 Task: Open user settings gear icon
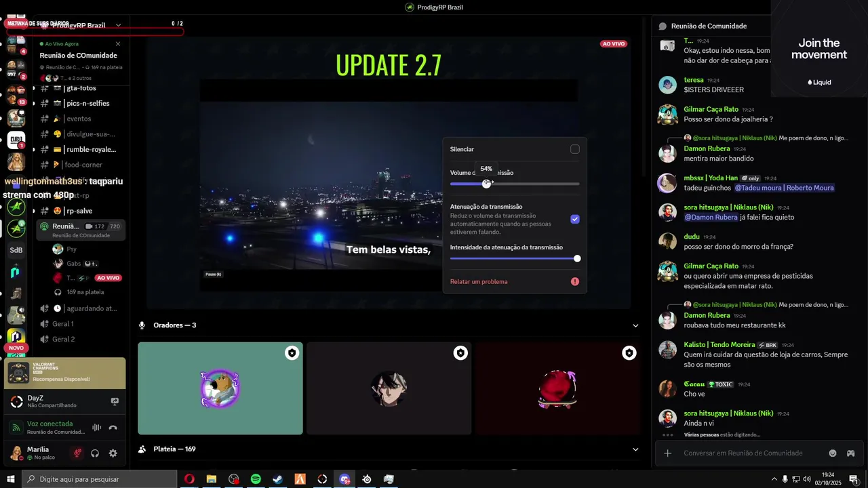pos(113,453)
